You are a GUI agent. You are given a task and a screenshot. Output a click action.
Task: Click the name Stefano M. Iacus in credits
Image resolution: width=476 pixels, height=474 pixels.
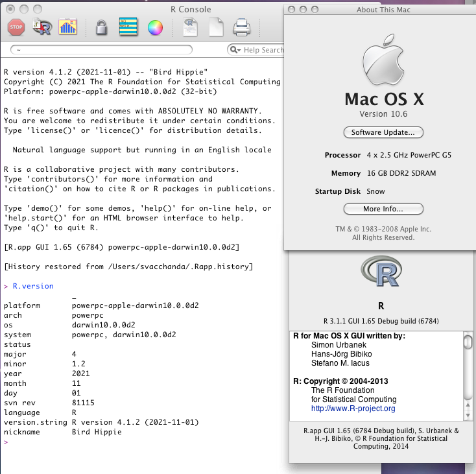340,363
